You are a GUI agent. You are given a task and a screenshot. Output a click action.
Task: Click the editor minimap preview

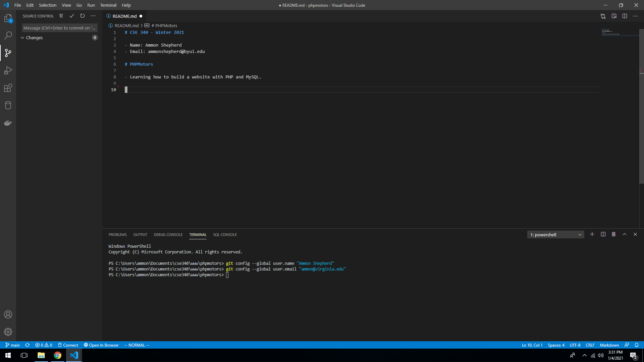[x=619, y=32]
